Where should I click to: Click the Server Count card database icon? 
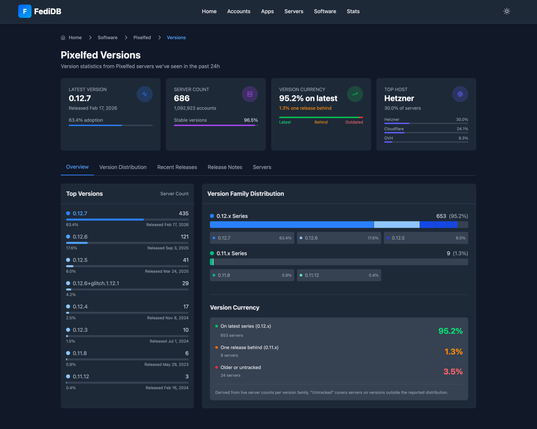coord(250,94)
